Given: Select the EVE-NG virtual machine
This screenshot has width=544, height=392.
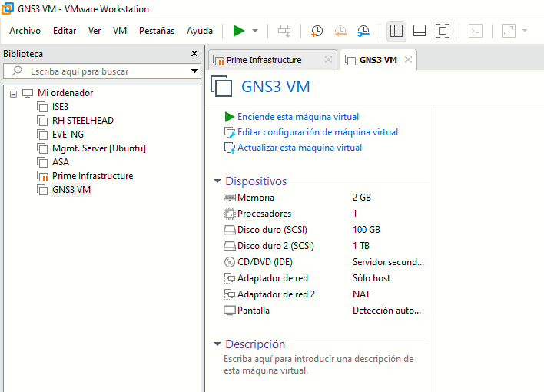Looking at the screenshot, I should pos(68,135).
